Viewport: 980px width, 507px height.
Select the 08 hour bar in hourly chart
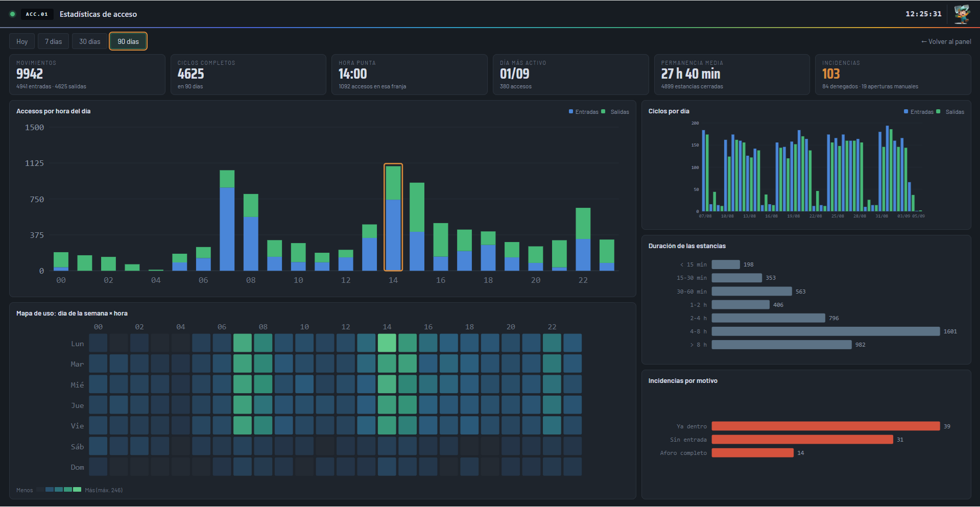[251, 232]
